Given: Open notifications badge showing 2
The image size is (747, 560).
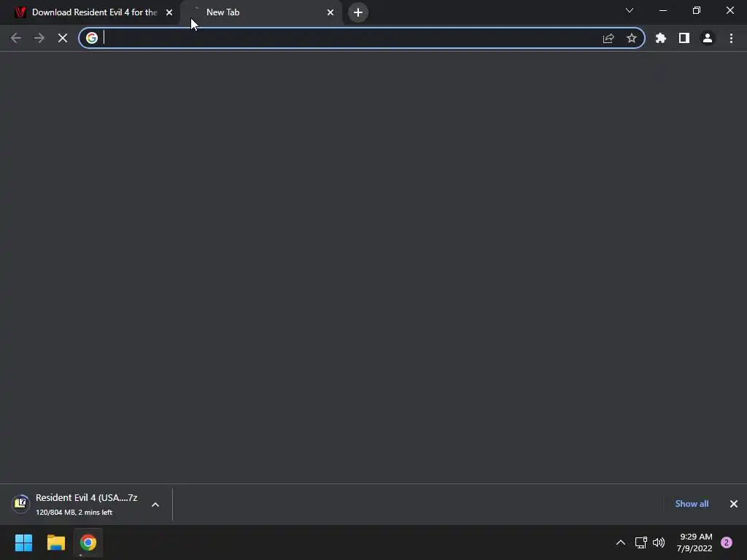Looking at the screenshot, I should [727, 542].
